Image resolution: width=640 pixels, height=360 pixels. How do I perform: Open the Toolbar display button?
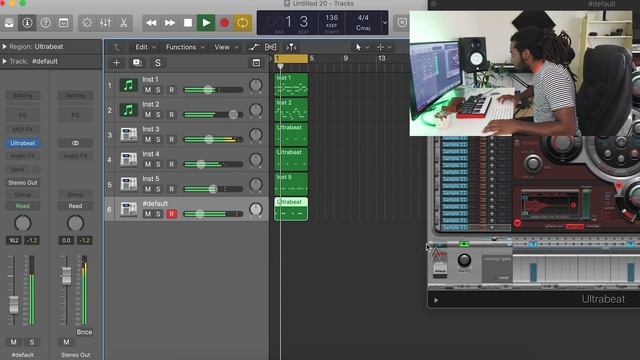point(64,23)
